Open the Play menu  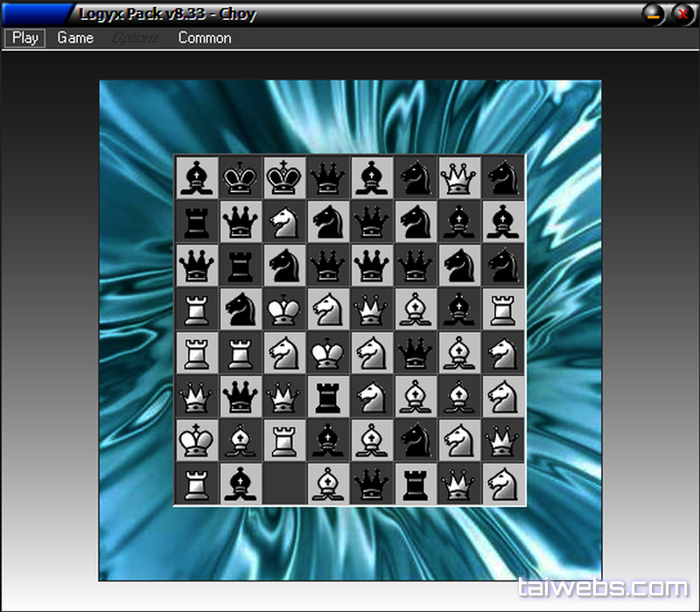[25, 38]
